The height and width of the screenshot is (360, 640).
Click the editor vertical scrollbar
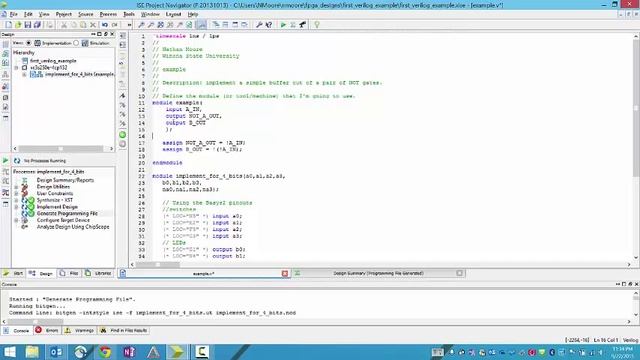click(636, 108)
